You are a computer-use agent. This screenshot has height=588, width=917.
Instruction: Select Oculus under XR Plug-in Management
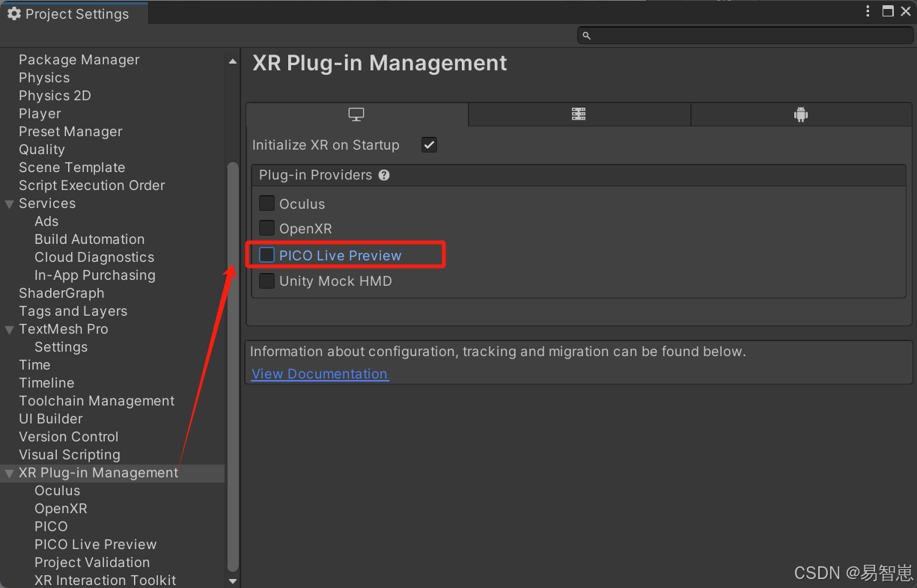[57, 491]
